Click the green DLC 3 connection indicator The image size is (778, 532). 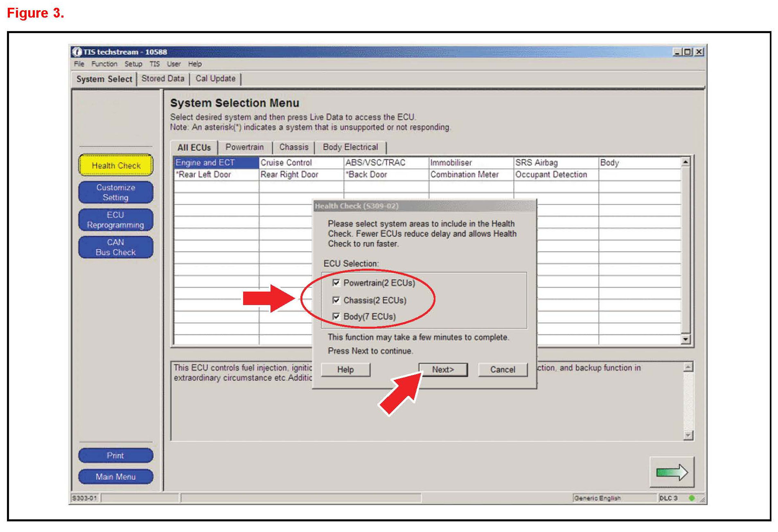coord(692,498)
